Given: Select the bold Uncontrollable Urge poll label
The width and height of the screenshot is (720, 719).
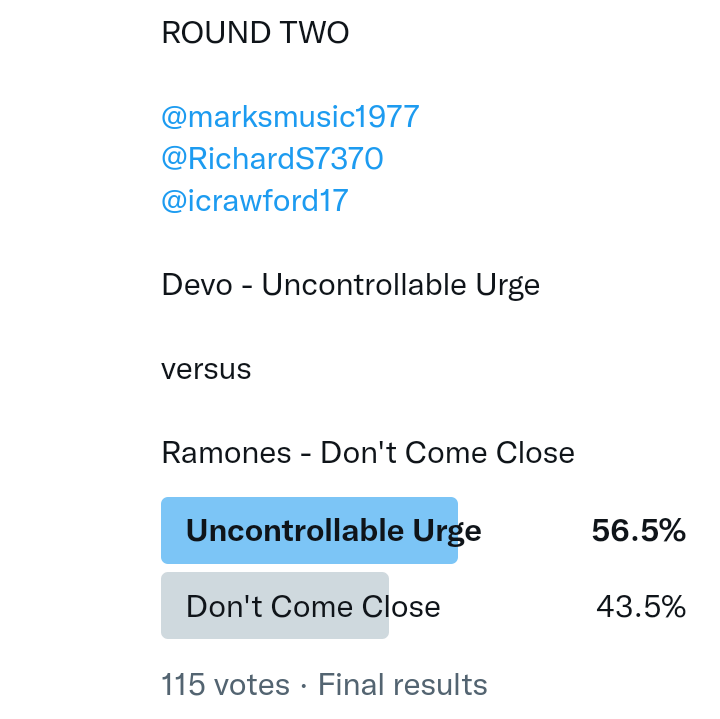Looking at the screenshot, I should 333,531.
